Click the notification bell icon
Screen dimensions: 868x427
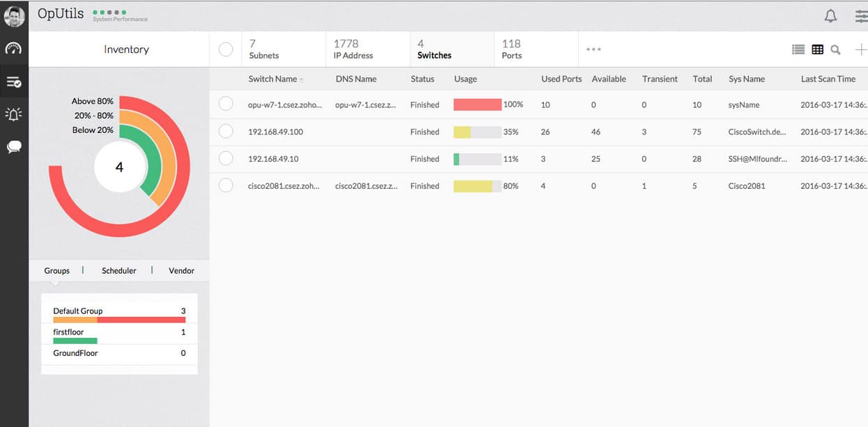coord(830,16)
